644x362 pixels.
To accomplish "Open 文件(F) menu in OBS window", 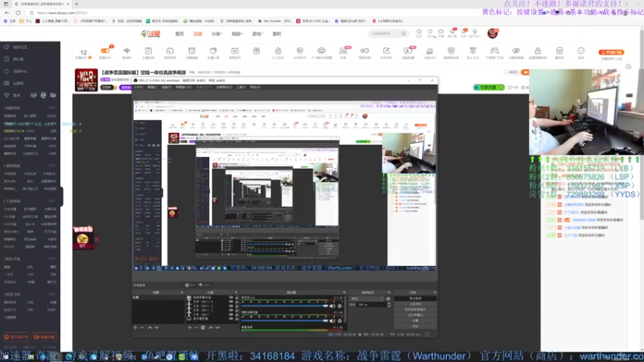I will (x=138, y=87).
